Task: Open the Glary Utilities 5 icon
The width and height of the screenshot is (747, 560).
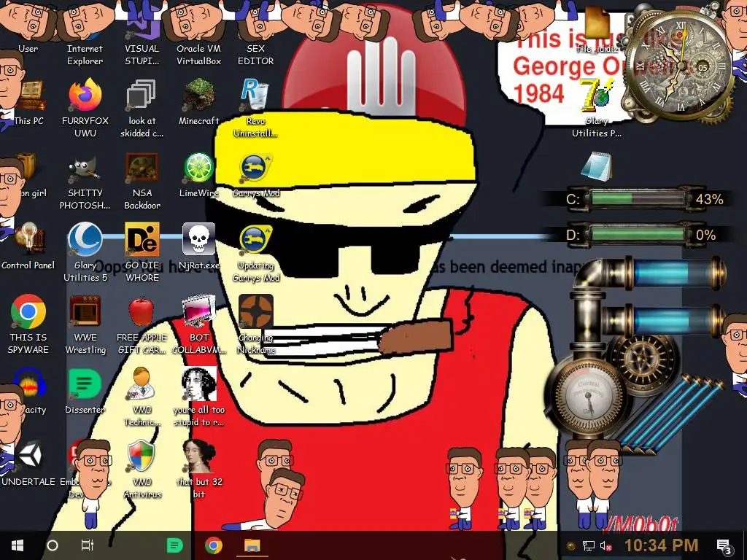Action: point(85,239)
